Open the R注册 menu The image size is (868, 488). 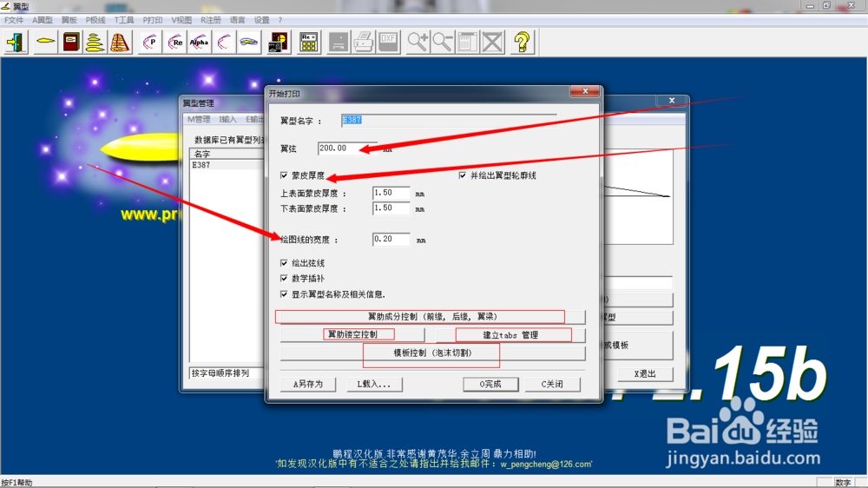(210, 20)
